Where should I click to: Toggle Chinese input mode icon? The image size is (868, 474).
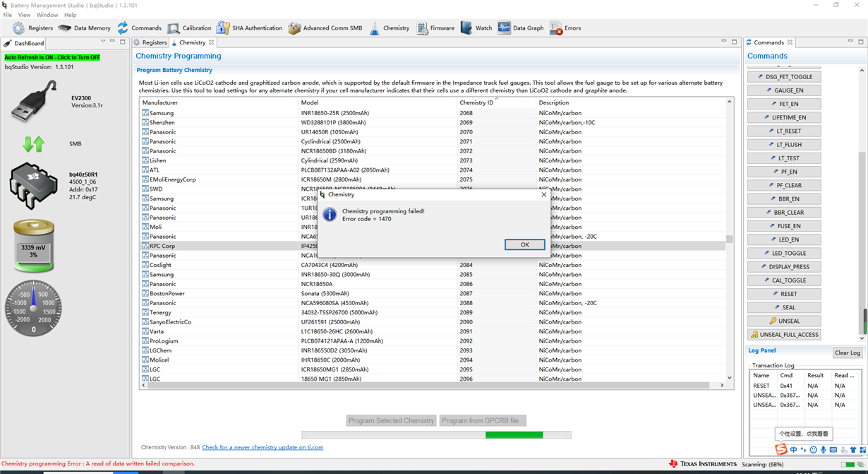pos(793,449)
